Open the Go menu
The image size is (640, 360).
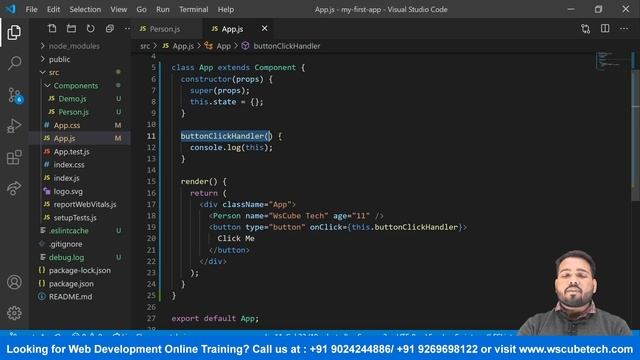[141, 9]
